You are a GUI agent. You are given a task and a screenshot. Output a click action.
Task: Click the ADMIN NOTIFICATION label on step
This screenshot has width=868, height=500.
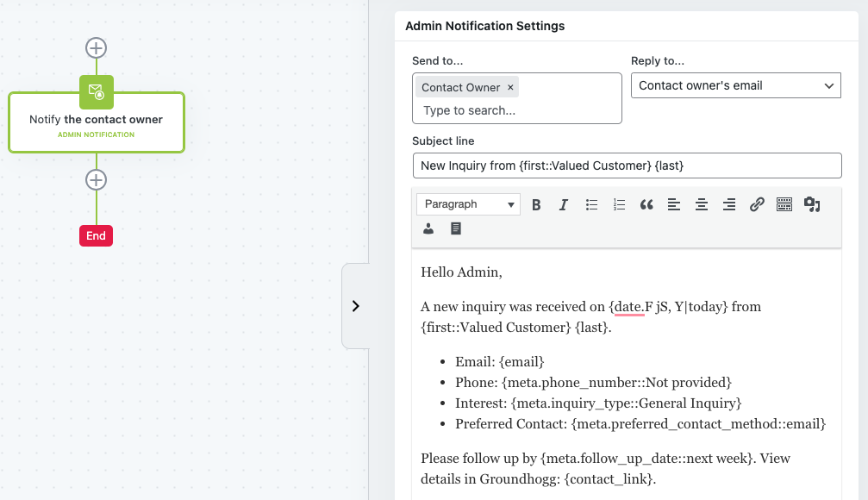pyautogui.click(x=97, y=134)
